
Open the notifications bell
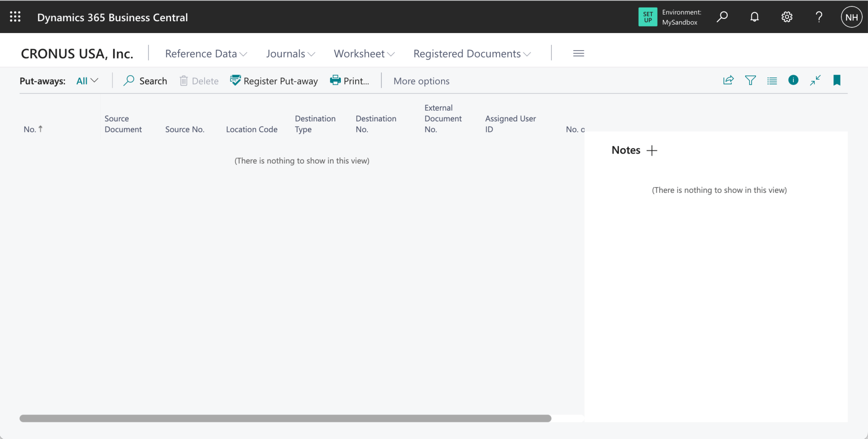coord(755,17)
